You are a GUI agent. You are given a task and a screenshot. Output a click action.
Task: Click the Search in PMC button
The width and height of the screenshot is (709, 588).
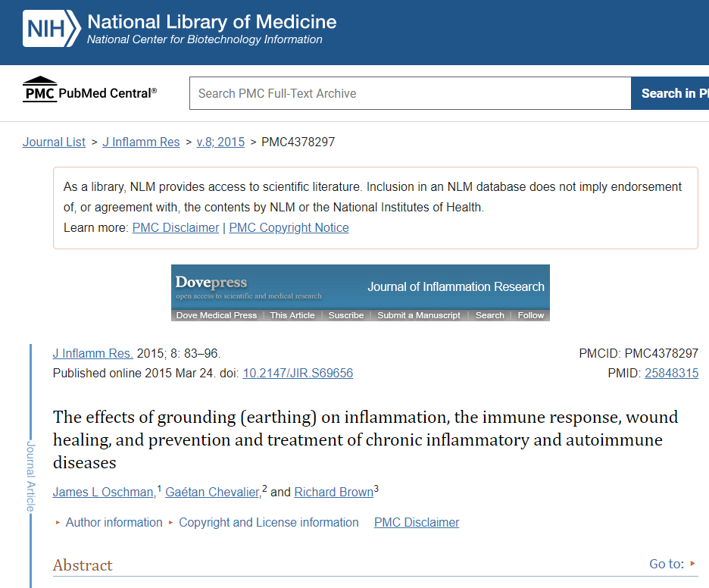click(x=670, y=93)
